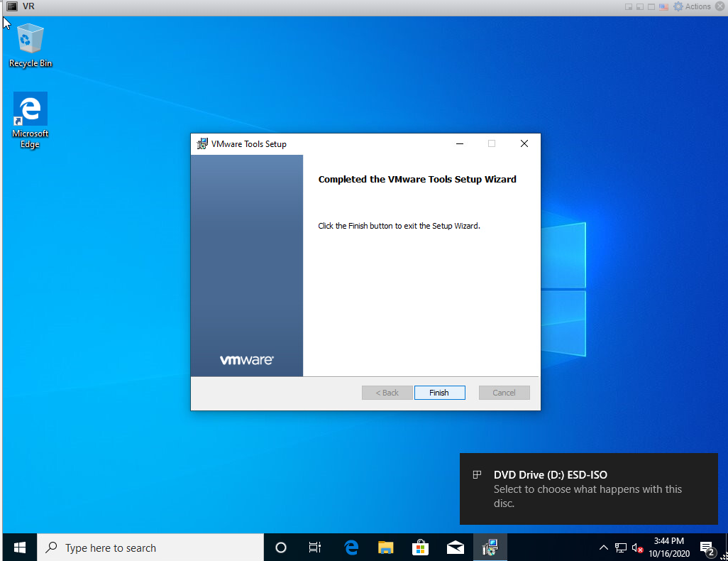The height and width of the screenshot is (561, 728).
Task: Click the Actions gear icon in the console bar
Action: 678,6
